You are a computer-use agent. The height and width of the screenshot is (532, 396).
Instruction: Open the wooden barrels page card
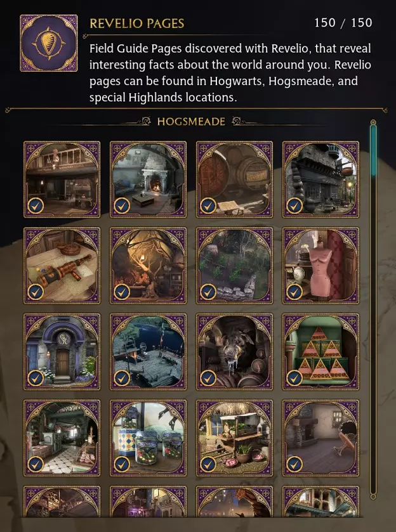(x=234, y=179)
